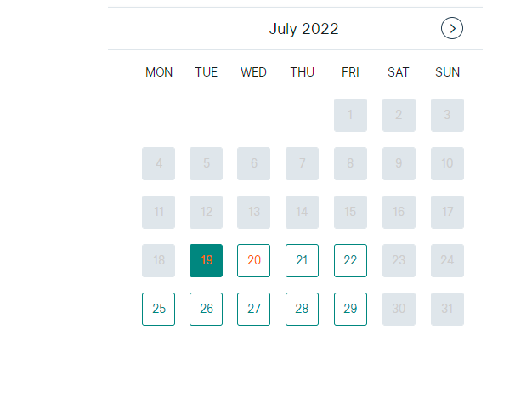Click disabled Saturday July 23

click(x=399, y=260)
